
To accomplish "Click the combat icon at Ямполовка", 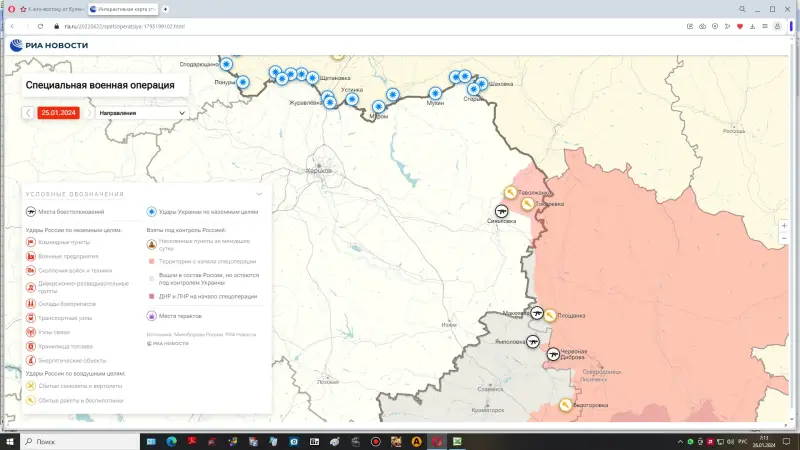I will [x=534, y=340].
